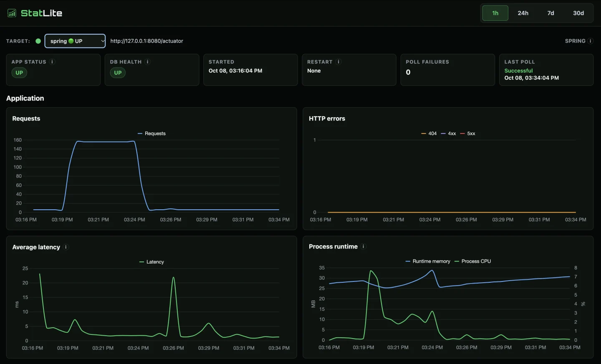
Task: Click the started time Oct 08, 03:16:04 PM
Action: pos(235,70)
